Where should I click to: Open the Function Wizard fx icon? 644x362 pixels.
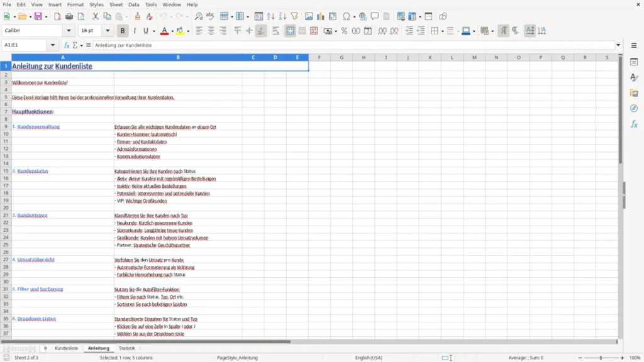(x=67, y=45)
